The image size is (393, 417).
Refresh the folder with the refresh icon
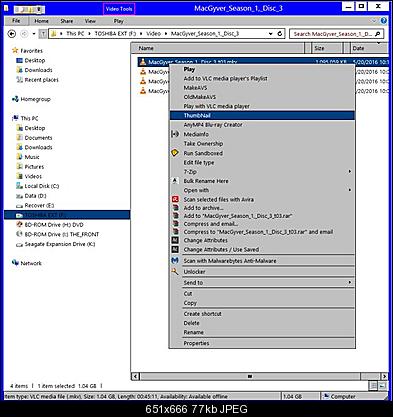280,34
